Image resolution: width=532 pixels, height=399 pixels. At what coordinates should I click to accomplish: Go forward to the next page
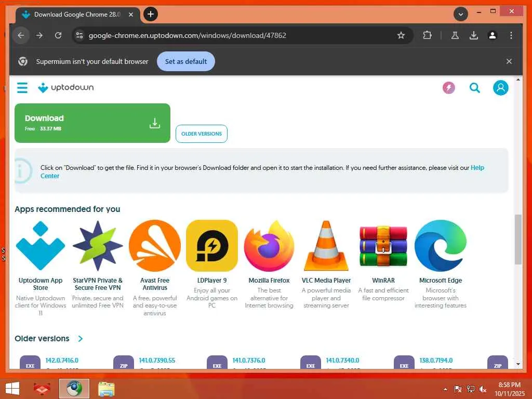pyautogui.click(x=39, y=35)
